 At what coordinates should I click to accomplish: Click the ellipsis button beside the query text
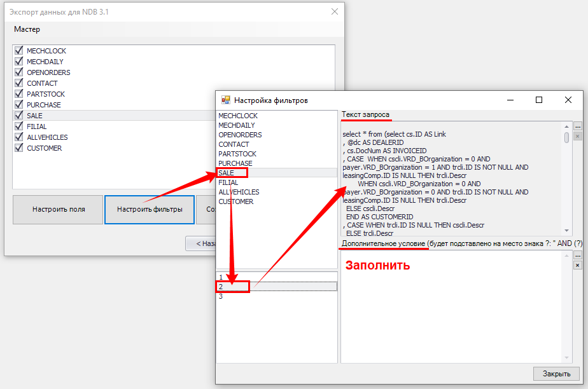click(577, 126)
